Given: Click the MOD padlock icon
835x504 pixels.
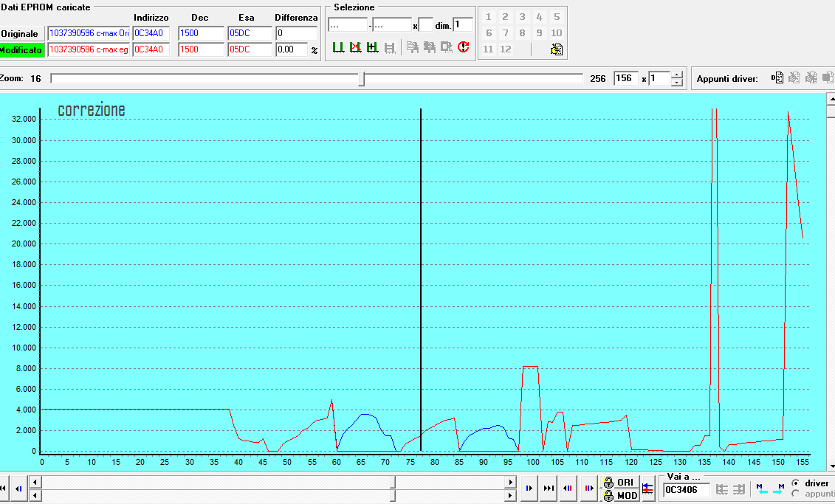Looking at the screenshot, I should (x=608, y=495).
